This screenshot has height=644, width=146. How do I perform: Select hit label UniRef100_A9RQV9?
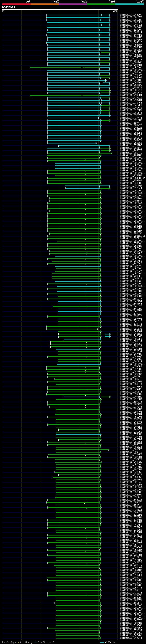tap(131, 115)
